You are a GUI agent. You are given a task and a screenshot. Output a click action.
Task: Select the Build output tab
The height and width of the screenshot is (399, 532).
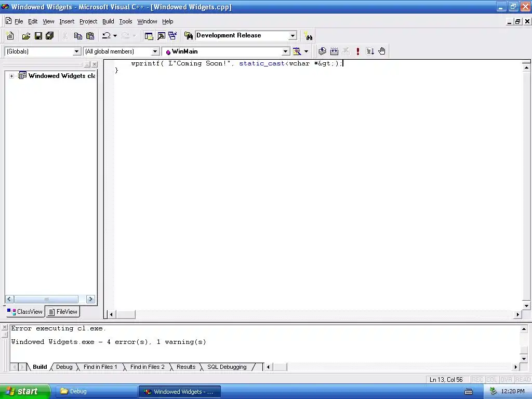(x=39, y=367)
